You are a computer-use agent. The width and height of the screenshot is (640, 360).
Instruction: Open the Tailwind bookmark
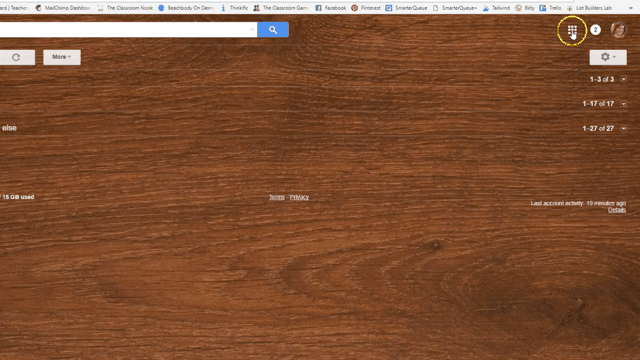(x=496, y=8)
